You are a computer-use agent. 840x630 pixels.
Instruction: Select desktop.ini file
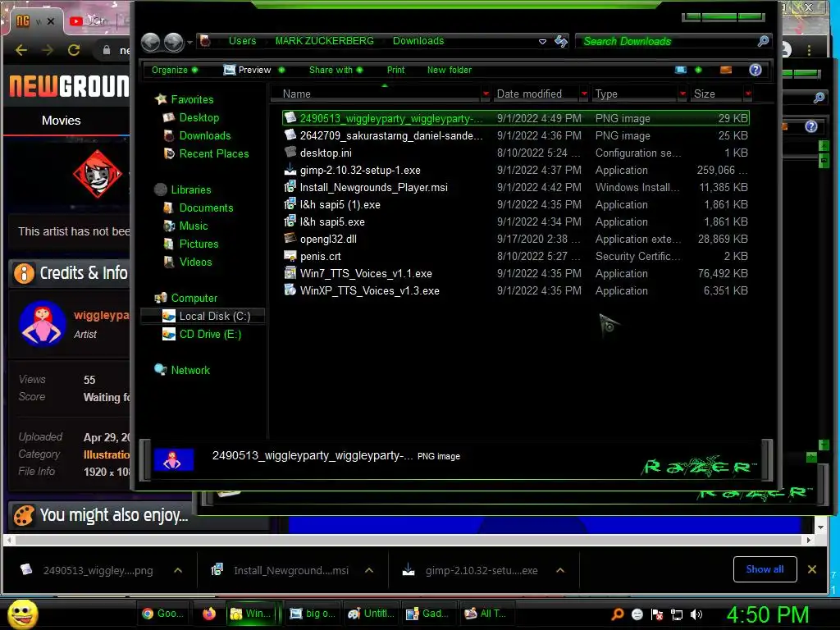pyautogui.click(x=515, y=153)
